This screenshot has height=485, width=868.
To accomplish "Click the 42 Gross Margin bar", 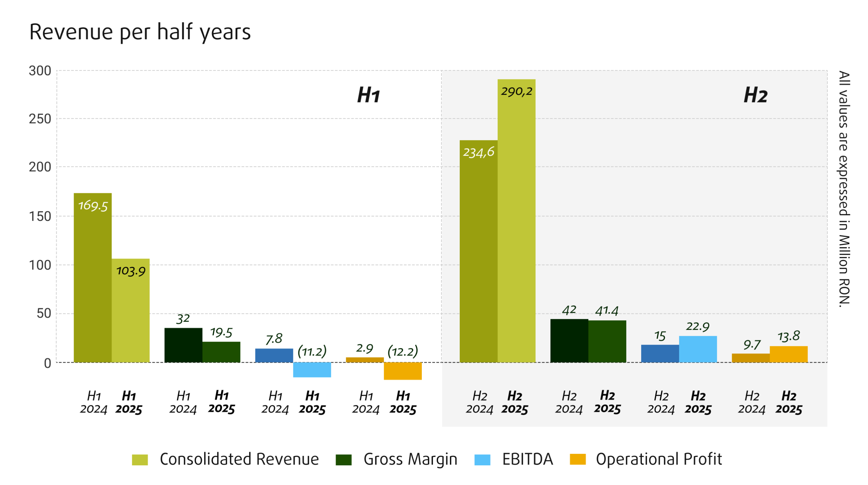I will (569, 340).
